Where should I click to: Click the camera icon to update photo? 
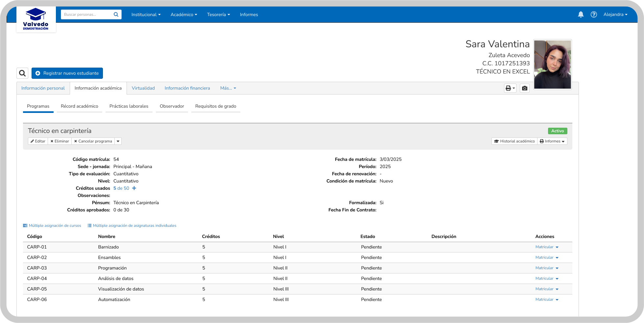(525, 88)
